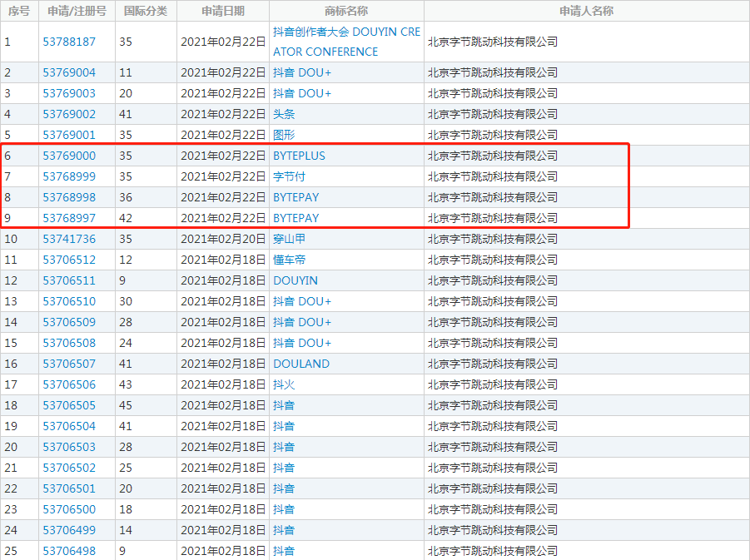
Task: Open application number 53706509
Action: [69, 322]
